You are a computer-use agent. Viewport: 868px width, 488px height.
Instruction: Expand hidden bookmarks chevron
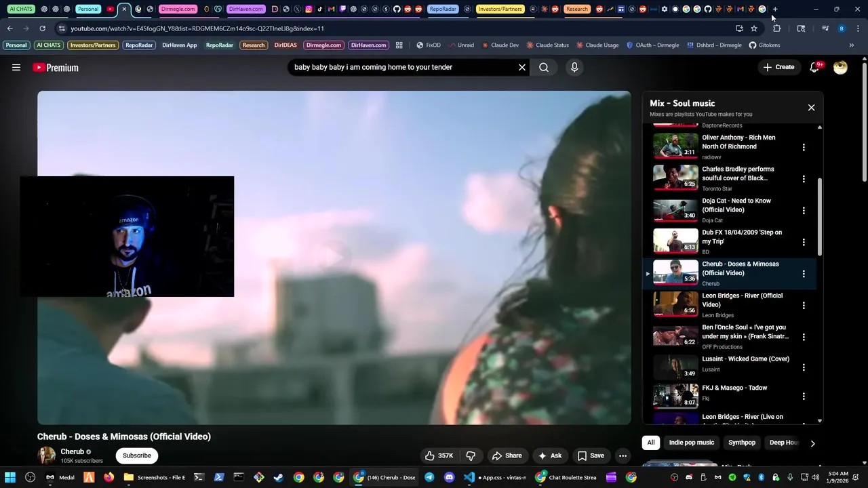tap(852, 45)
